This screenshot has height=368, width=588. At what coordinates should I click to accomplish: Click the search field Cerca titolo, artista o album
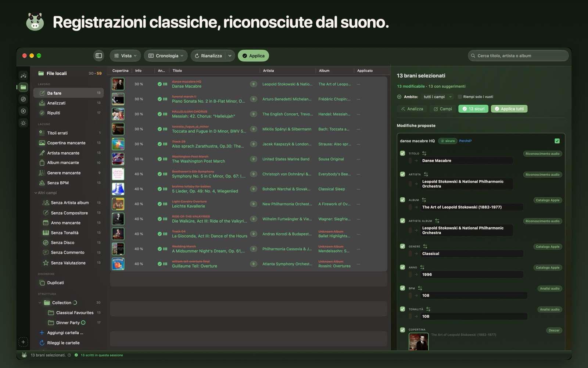coord(518,56)
